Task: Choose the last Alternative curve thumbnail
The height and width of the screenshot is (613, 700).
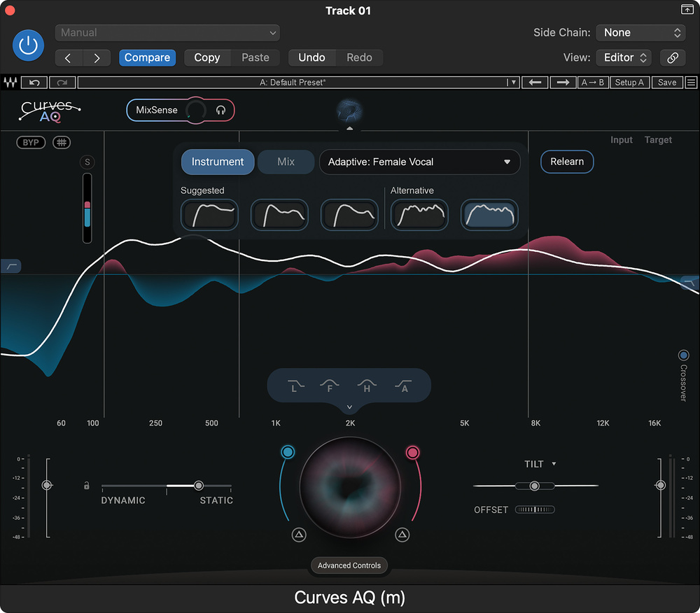Action: coord(489,215)
